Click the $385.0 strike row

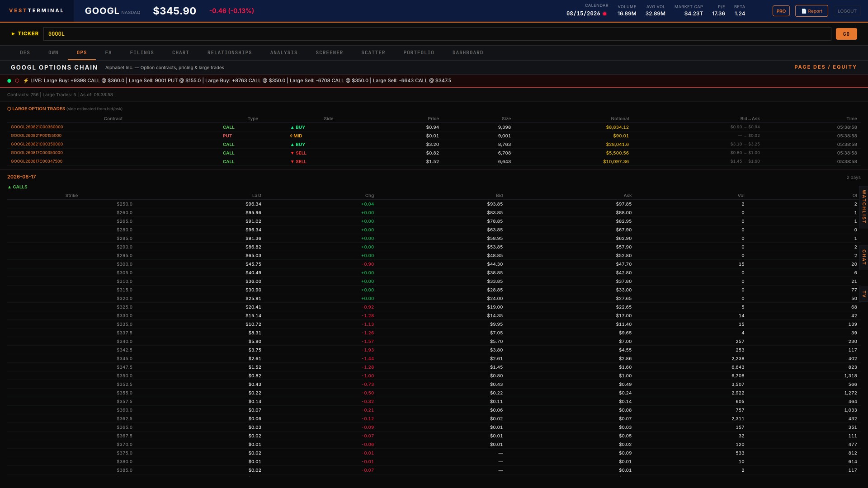click(x=434, y=470)
